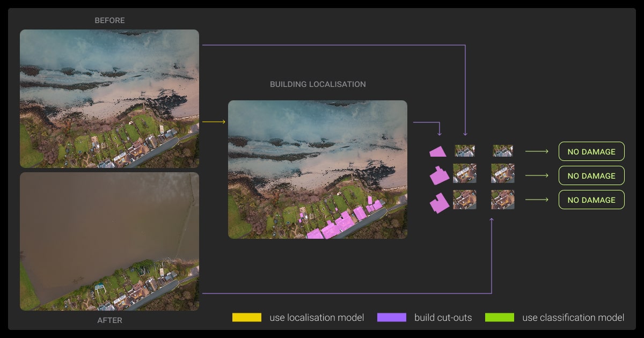Image resolution: width=644 pixels, height=338 pixels.
Task: Select the top pink building polygon
Action: (x=436, y=152)
